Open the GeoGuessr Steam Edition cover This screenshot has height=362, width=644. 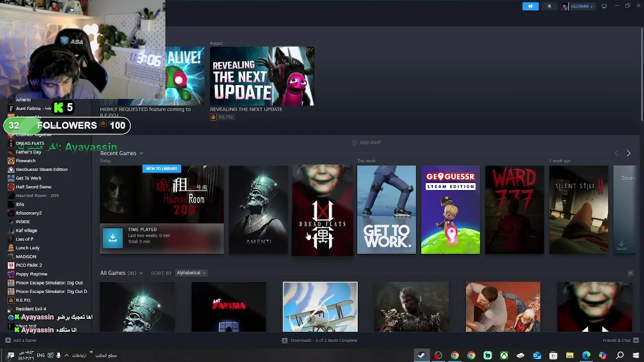coord(450,210)
